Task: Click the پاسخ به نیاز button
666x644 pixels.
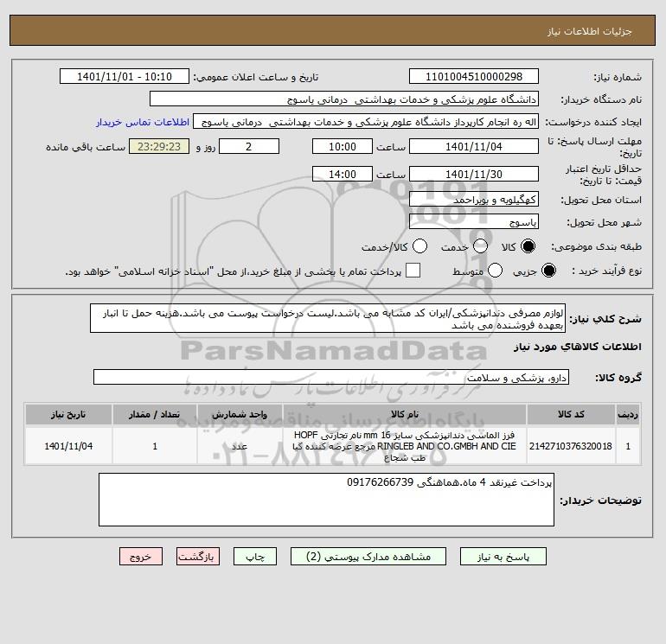Action: point(503,557)
